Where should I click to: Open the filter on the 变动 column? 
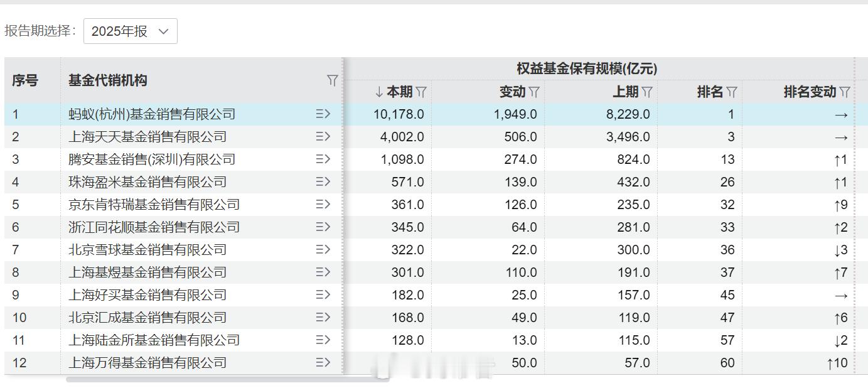tap(535, 92)
